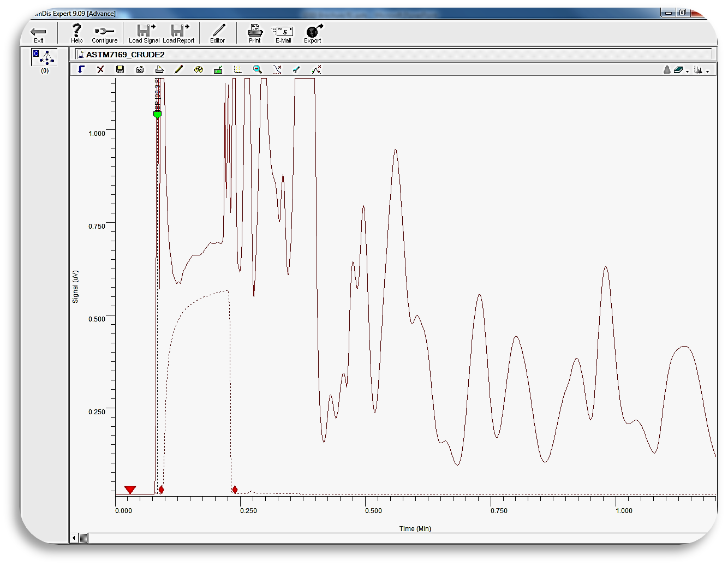The height and width of the screenshot is (566, 728).
Task: Open the Help question mark
Action: pyautogui.click(x=77, y=33)
